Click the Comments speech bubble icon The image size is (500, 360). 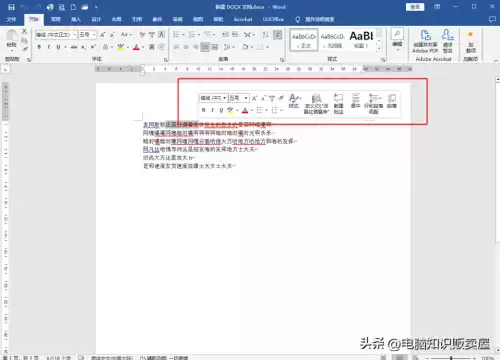(492, 19)
